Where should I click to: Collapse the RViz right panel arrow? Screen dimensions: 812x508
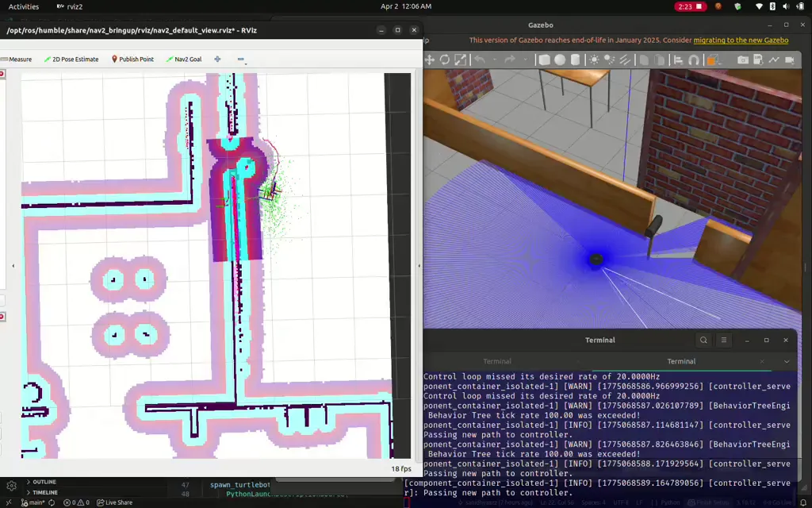[419, 266]
